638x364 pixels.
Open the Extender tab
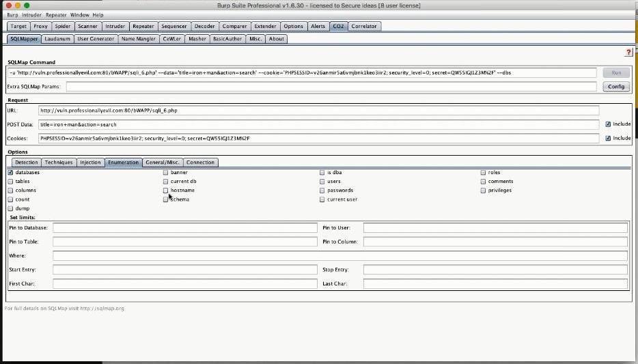pyautogui.click(x=265, y=26)
